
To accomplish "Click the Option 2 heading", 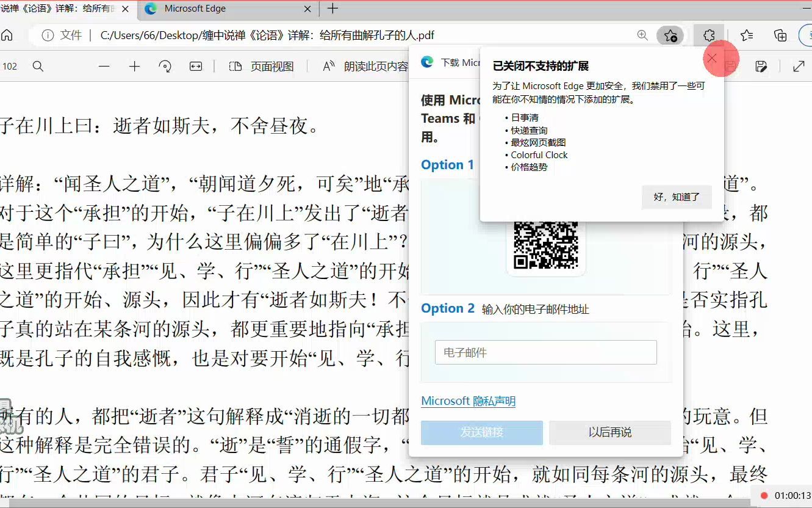I will [447, 308].
